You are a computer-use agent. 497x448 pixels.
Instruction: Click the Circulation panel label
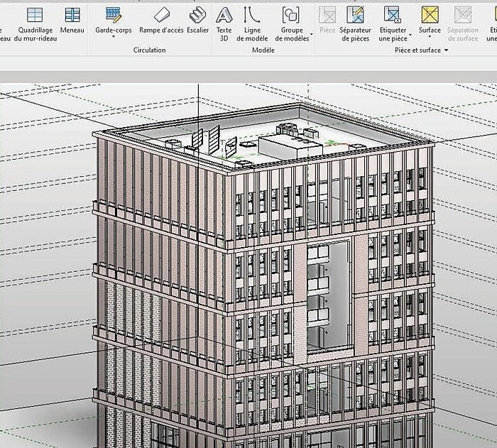point(149,50)
